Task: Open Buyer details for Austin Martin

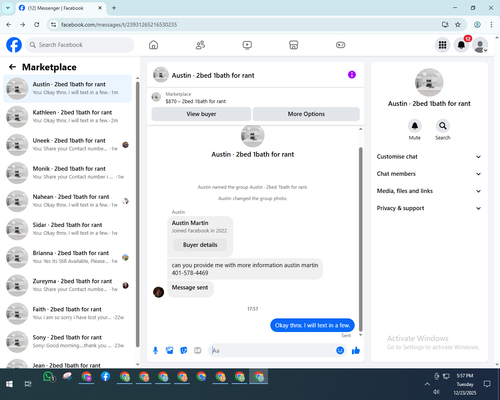Action: click(200, 245)
